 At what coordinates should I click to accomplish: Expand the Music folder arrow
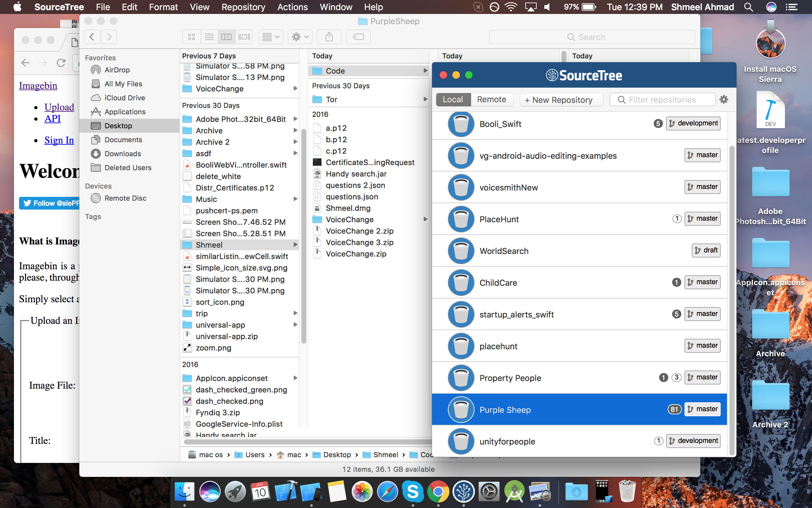295,199
